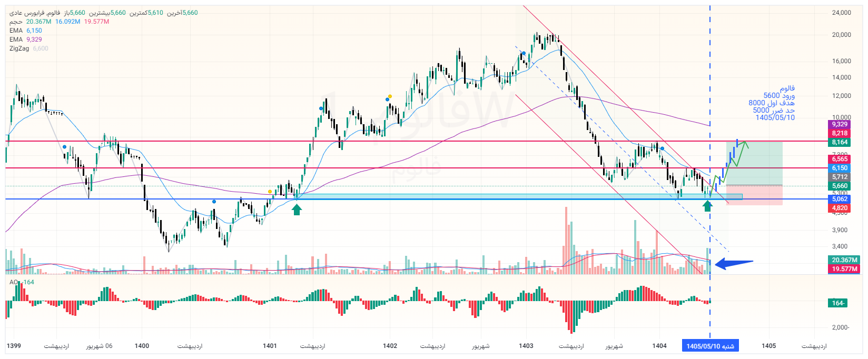
Task: Click the 12,000 price scale value
Action: point(841,96)
